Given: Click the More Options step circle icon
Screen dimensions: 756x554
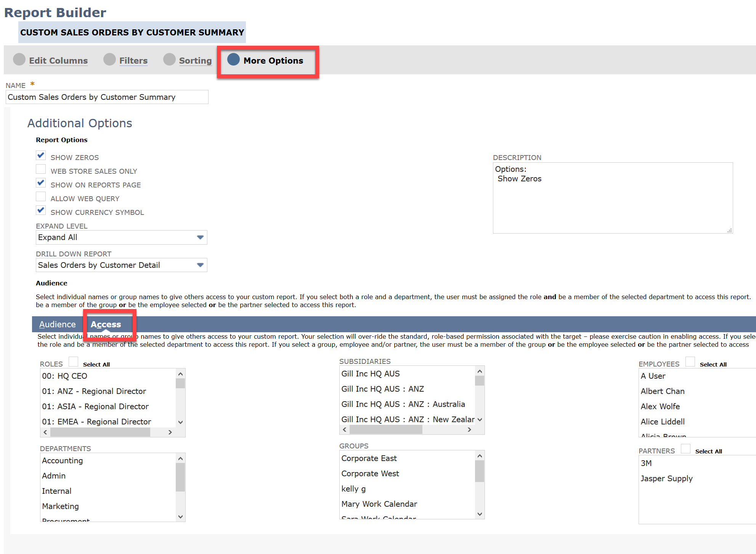Looking at the screenshot, I should [x=233, y=59].
